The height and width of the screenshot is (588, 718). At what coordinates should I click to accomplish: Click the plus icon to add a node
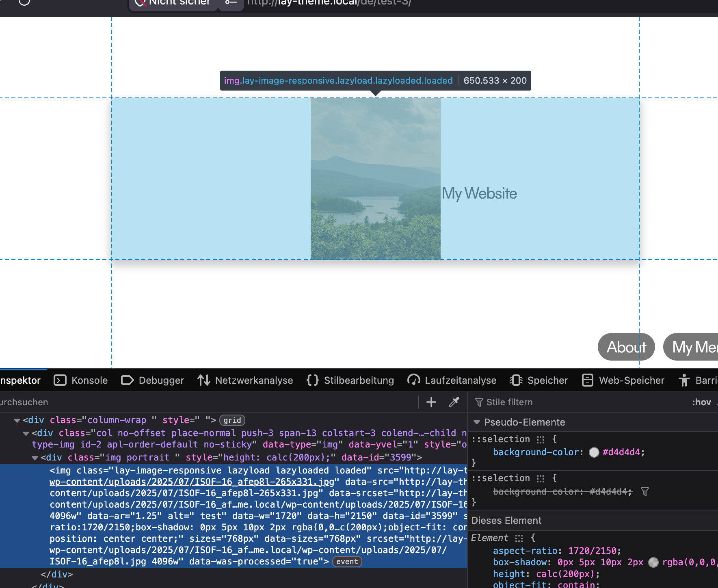coord(431,402)
